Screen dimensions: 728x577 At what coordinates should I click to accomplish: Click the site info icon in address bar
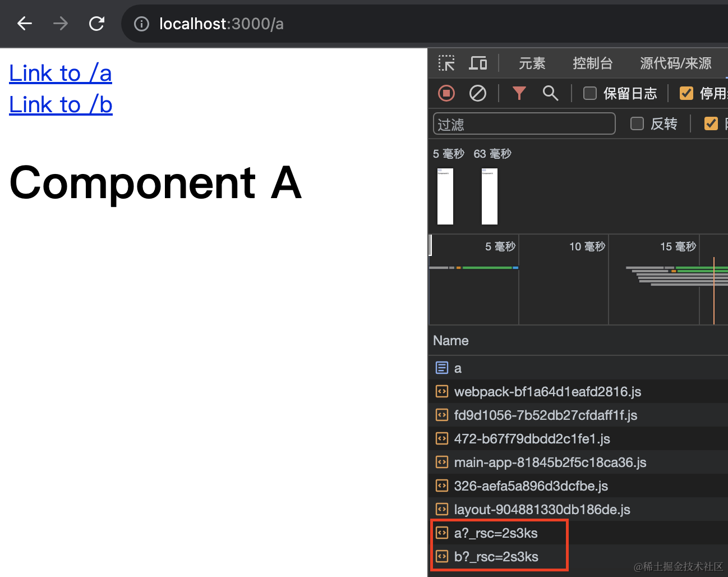(x=141, y=24)
